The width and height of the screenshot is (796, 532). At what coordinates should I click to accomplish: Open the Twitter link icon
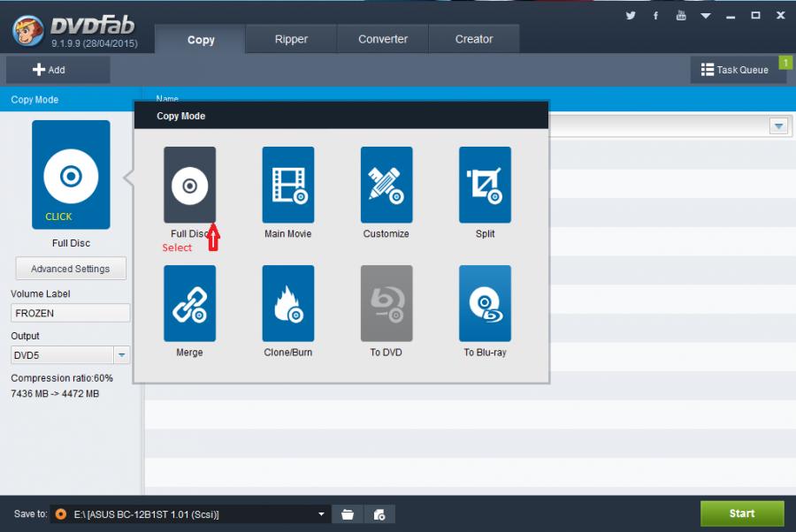pyautogui.click(x=631, y=16)
